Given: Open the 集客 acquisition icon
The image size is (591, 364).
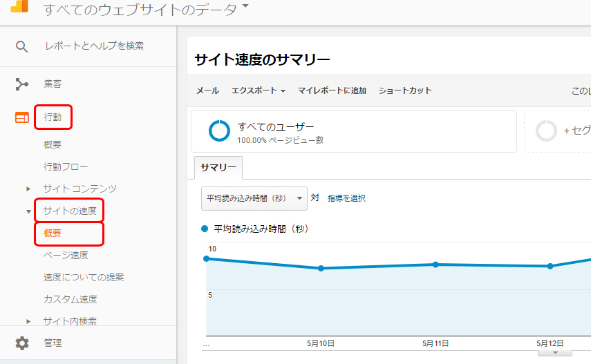Looking at the screenshot, I should 22,84.
